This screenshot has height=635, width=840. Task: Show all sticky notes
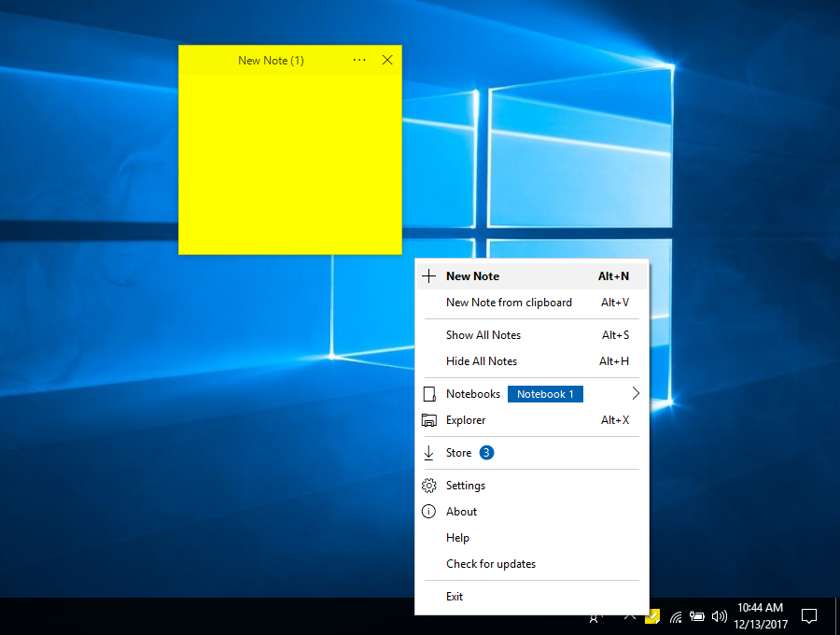[483, 334]
